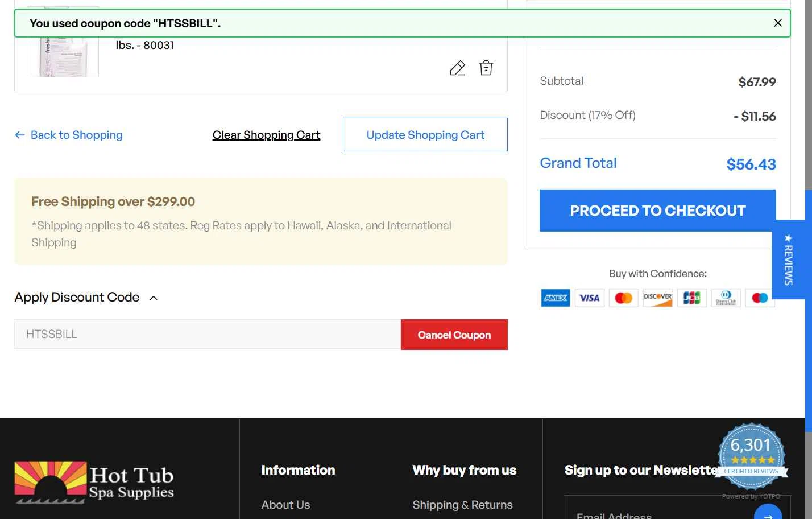Click Update Shopping Cart button
Viewport: 812px width, 519px height.
pos(425,135)
